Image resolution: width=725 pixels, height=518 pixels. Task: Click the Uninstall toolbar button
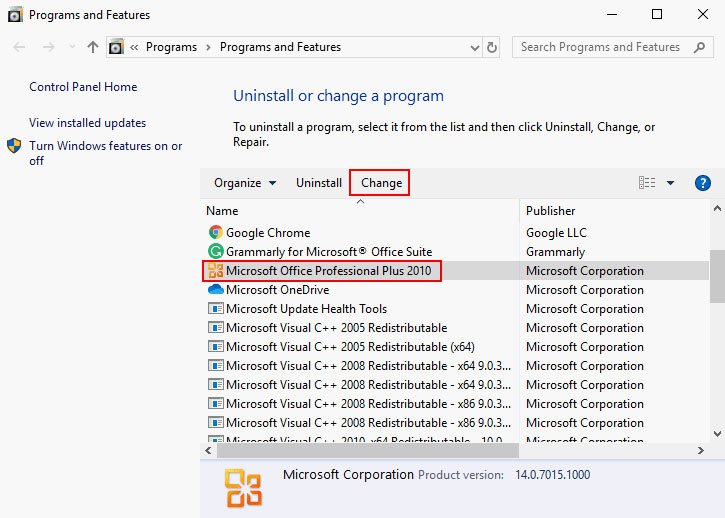coord(319,183)
